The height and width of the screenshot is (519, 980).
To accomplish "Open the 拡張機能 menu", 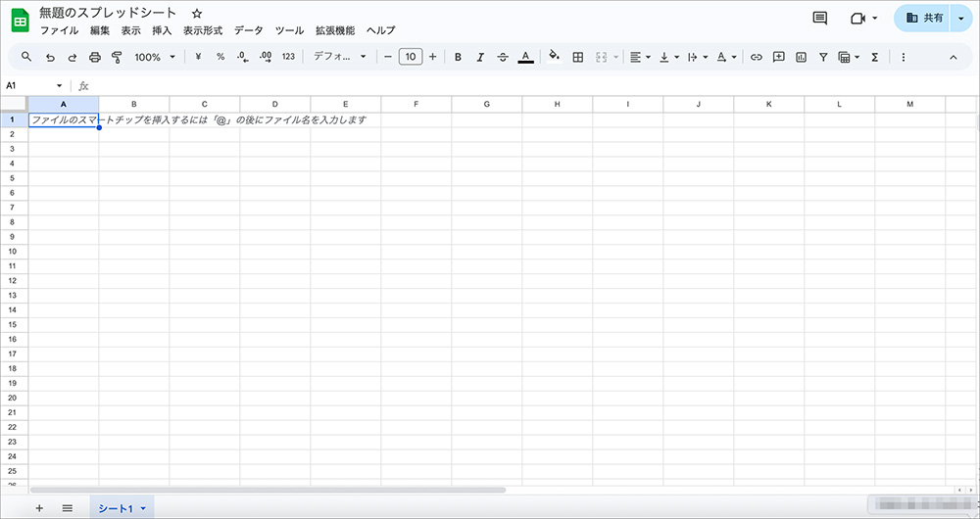I will (335, 30).
